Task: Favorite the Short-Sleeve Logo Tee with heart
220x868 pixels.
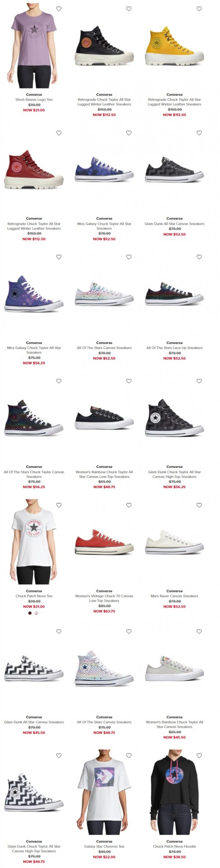Action: (x=59, y=9)
